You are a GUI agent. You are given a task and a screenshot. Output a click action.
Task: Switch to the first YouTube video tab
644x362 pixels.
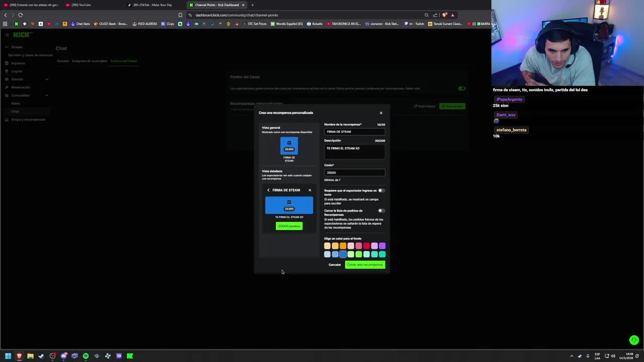(x=31, y=5)
